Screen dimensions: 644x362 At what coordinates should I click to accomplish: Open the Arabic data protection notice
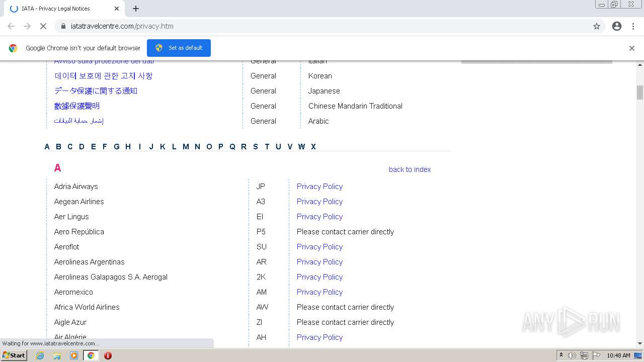[78, 121]
